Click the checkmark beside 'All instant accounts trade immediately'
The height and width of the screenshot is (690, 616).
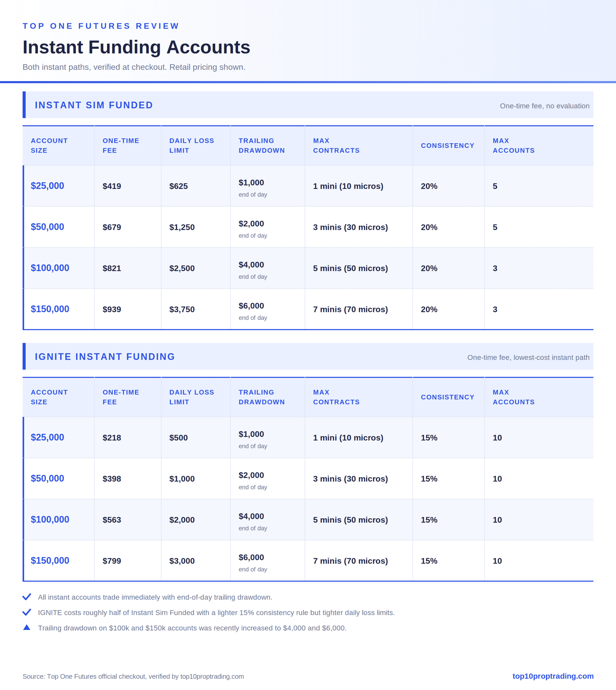[27, 597]
